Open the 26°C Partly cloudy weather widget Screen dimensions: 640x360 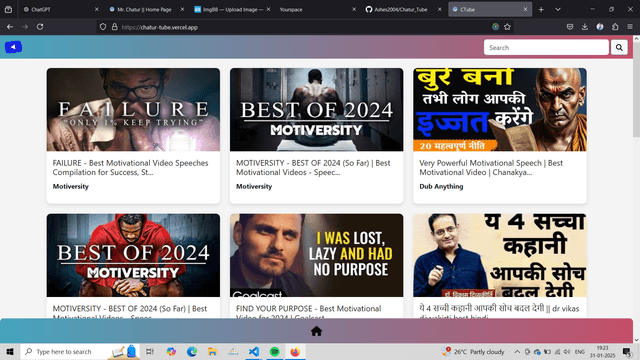[x=473, y=351]
